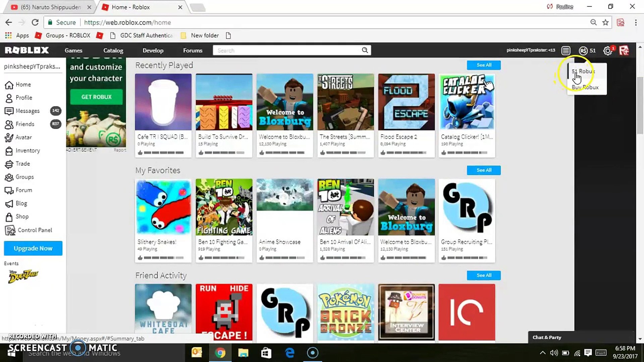Show hidden system tray icons
Image resolution: width=644 pixels, height=362 pixels.
click(x=542, y=353)
